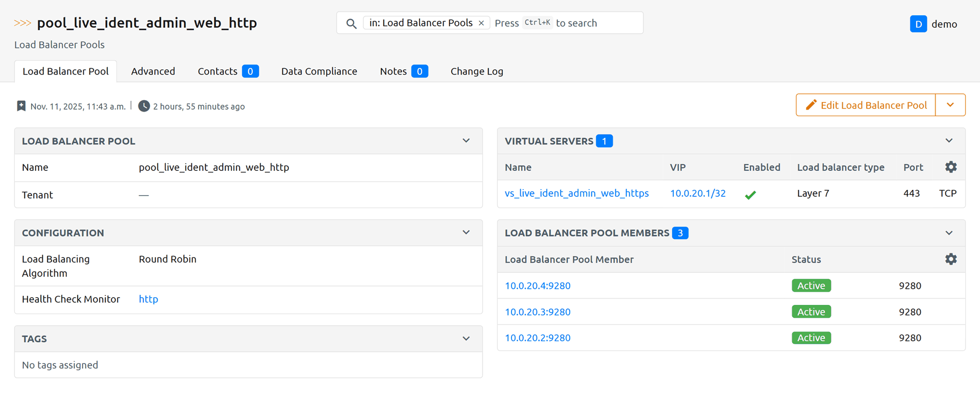This screenshot has height=411, width=980.
Task: Collapse the Configuration panel
Action: coord(466,233)
